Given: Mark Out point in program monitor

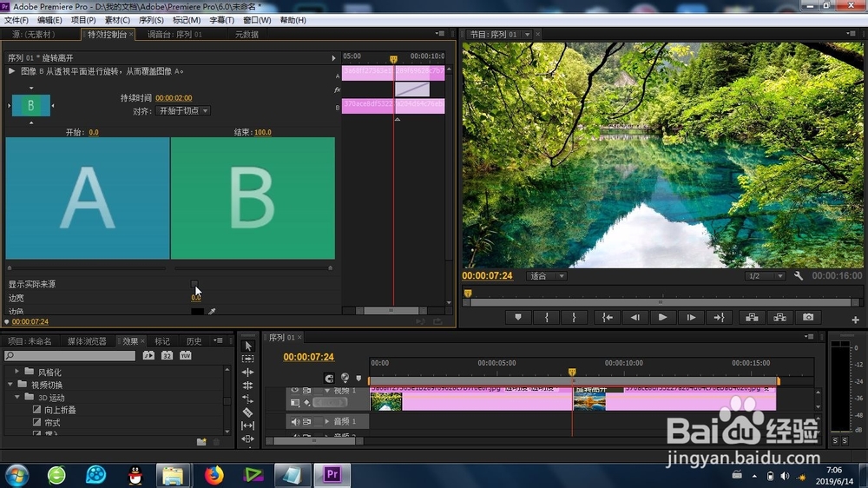Looking at the screenshot, I should (574, 318).
